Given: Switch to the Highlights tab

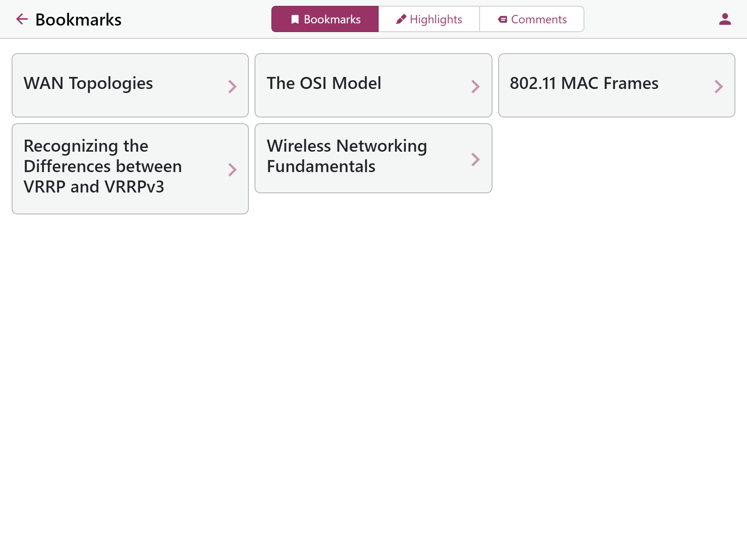Looking at the screenshot, I should (x=429, y=19).
